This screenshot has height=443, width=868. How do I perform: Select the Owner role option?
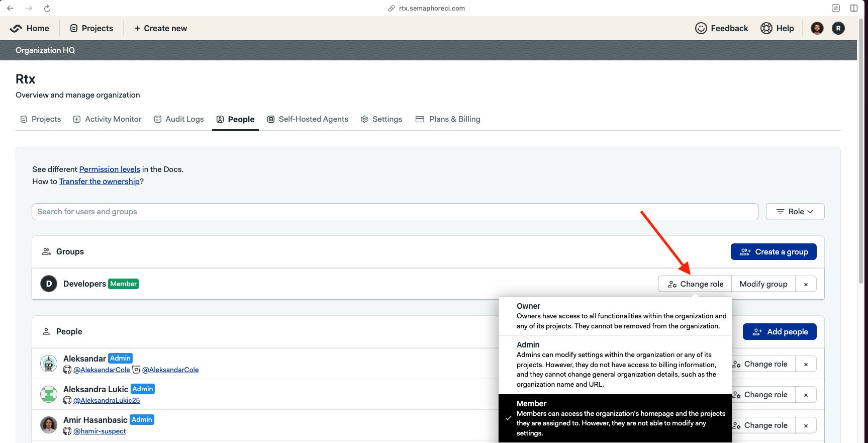pos(615,316)
